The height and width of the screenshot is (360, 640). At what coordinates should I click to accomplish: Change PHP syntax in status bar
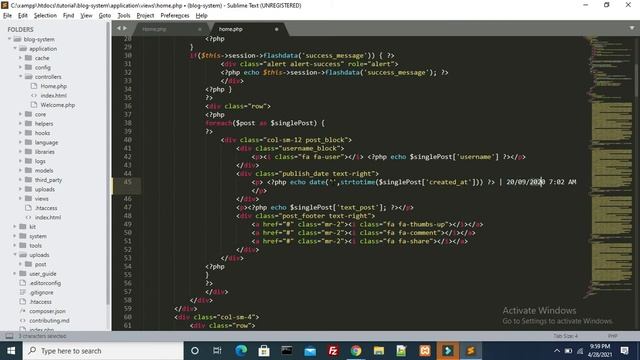(612, 336)
